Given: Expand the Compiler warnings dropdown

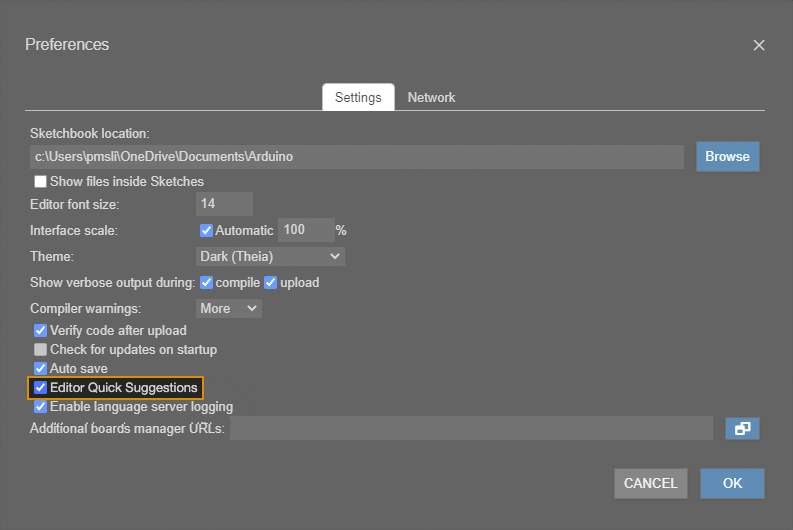Looking at the screenshot, I should coord(228,308).
